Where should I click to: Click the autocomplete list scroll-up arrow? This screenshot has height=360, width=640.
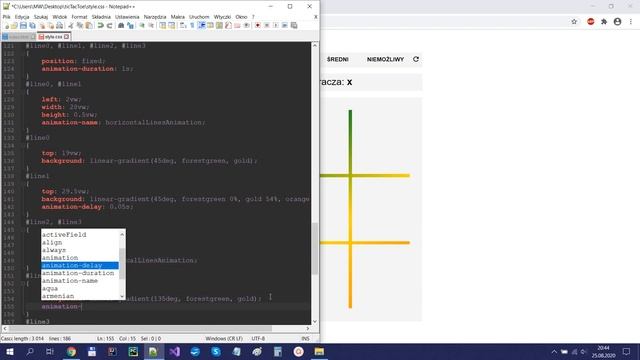point(122,234)
